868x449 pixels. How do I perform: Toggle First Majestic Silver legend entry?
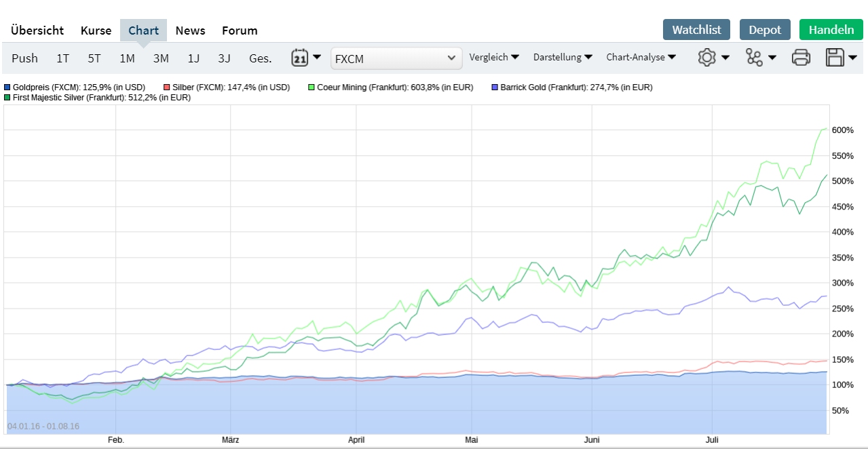tap(101, 98)
